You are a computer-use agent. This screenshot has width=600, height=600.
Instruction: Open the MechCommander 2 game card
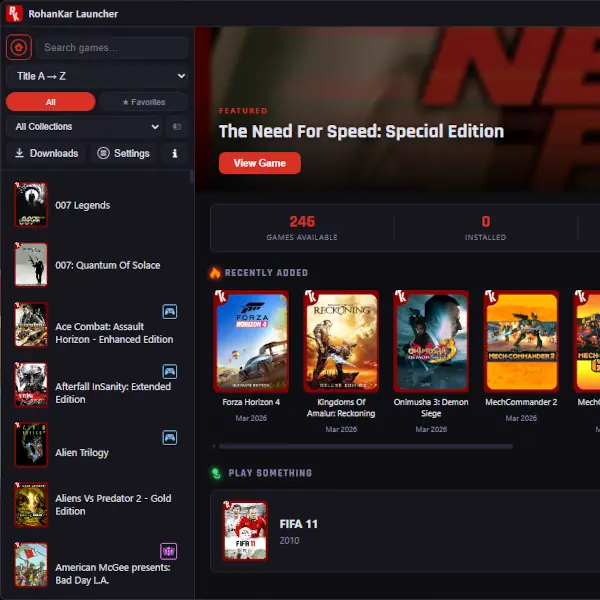[521, 341]
